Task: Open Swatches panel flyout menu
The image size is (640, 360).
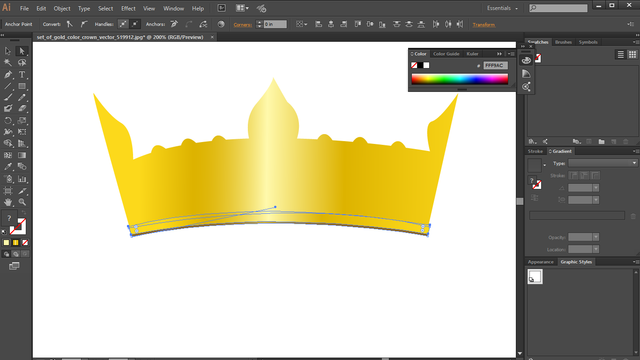Action: tap(635, 42)
